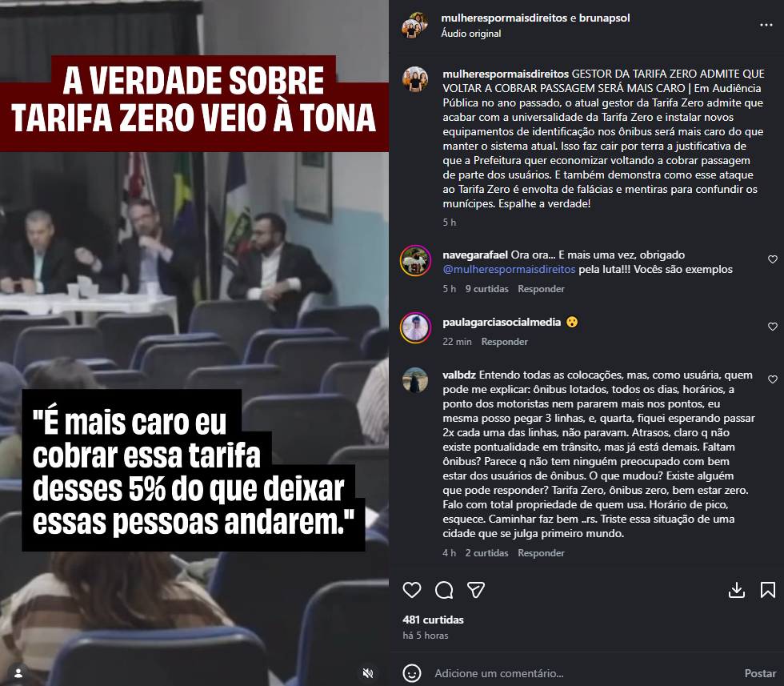Like paulagarciasocialmedia's comment
784x686 pixels.
click(x=773, y=327)
